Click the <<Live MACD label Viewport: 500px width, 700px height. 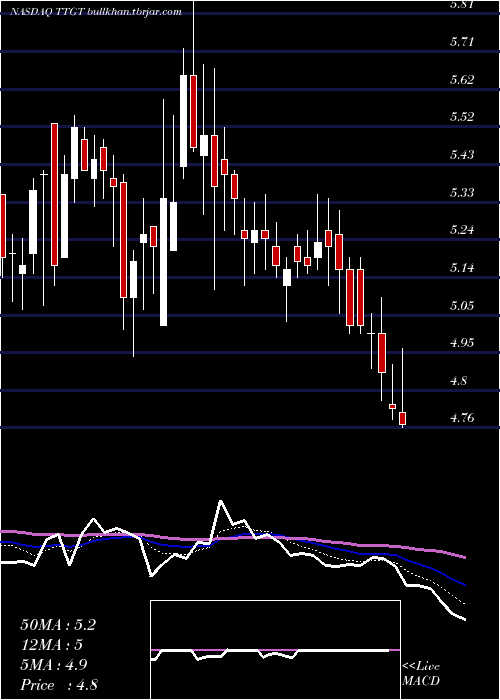(x=421, y=674)
